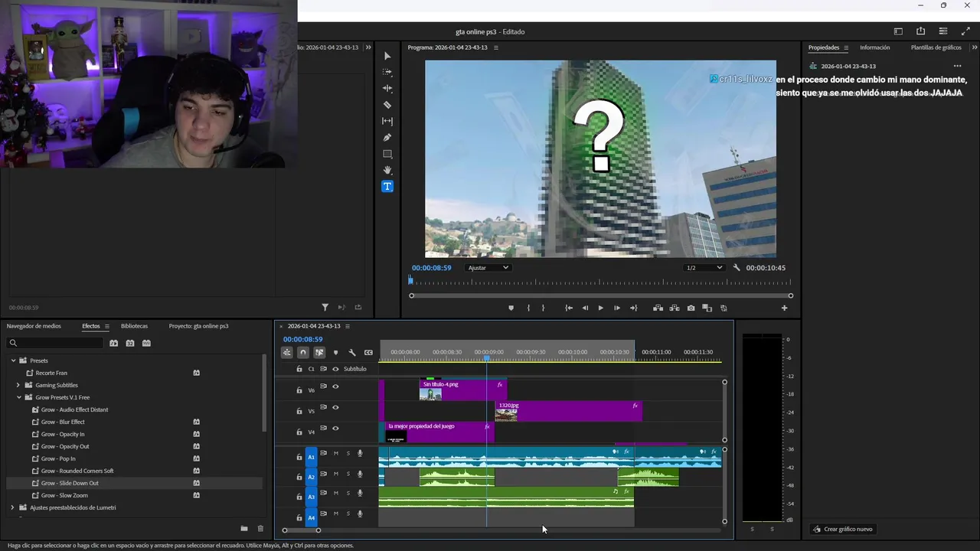This screenshot has width=980, height=551.
Task: Collapse the Grow Presets V.1 Free folder
Action: coord(18,397)
